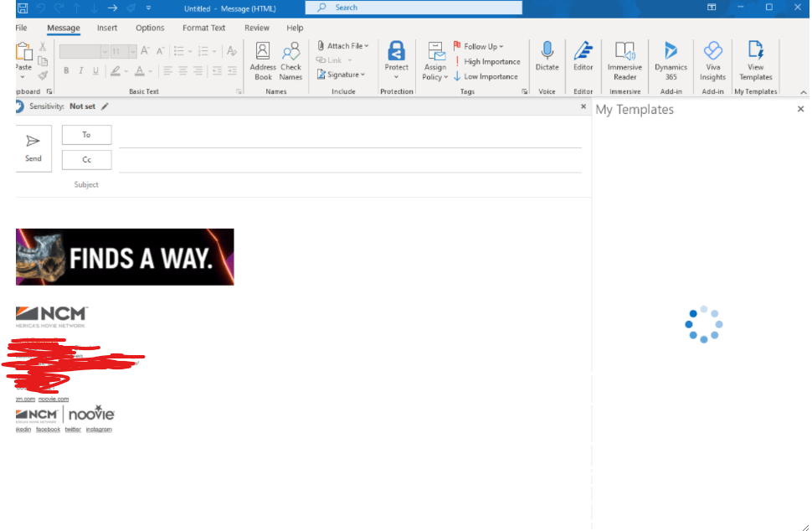812x531 pixels.
Task: Apply a numbered list
Action: click(x=203, y=51)
